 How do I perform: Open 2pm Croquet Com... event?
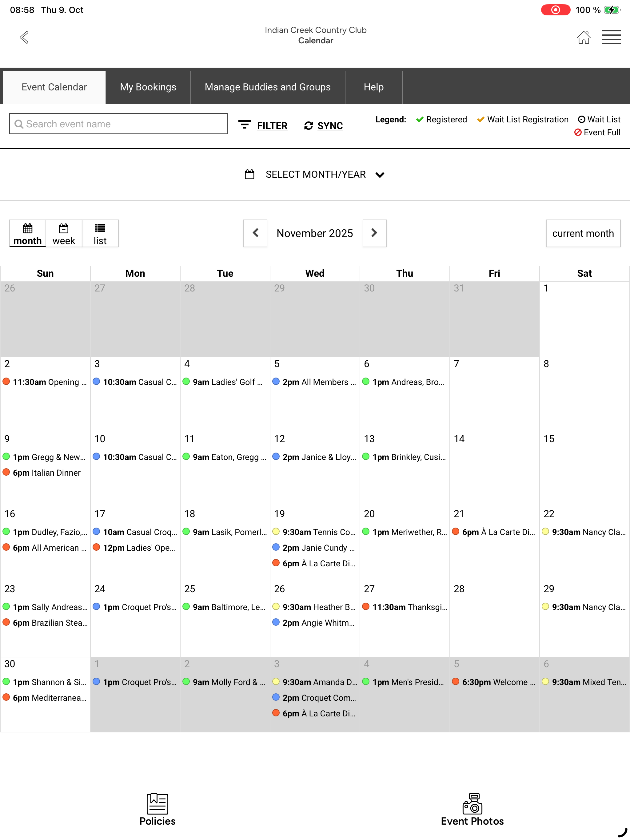tap(315, 698)
